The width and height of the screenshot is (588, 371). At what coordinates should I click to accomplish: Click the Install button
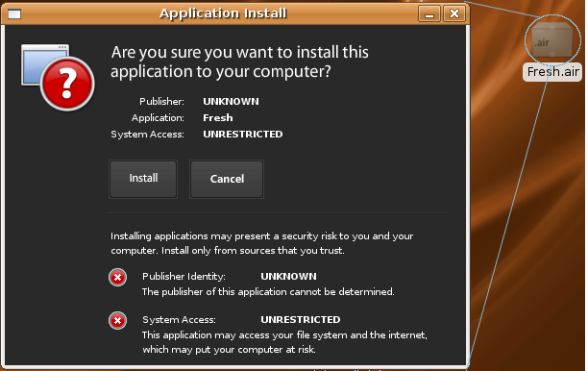143,179
